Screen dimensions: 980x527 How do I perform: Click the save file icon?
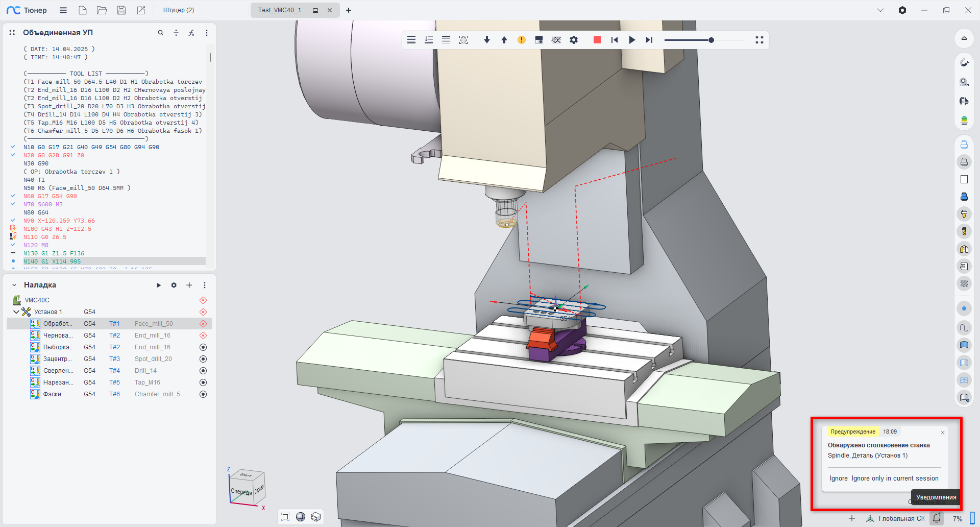(x=121, y=10)
